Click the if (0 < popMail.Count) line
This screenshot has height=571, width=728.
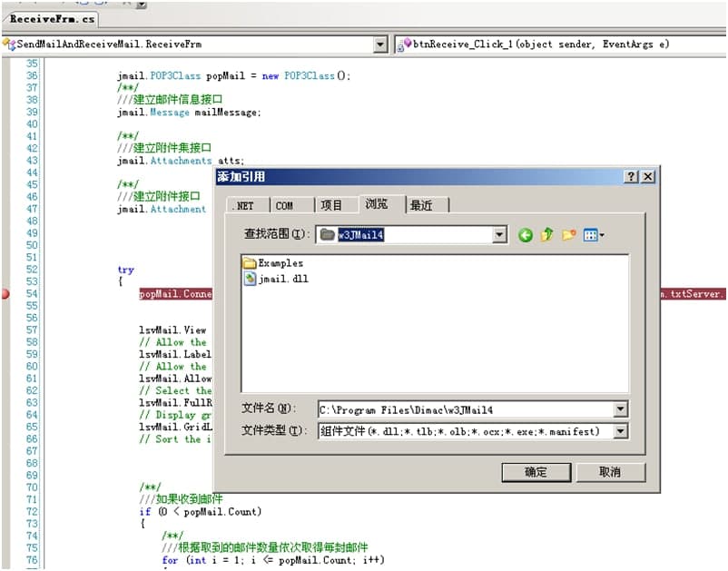201,512
